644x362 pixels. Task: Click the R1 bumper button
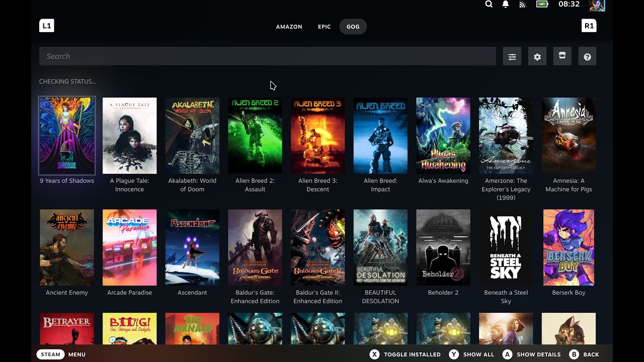coord(589,26)
